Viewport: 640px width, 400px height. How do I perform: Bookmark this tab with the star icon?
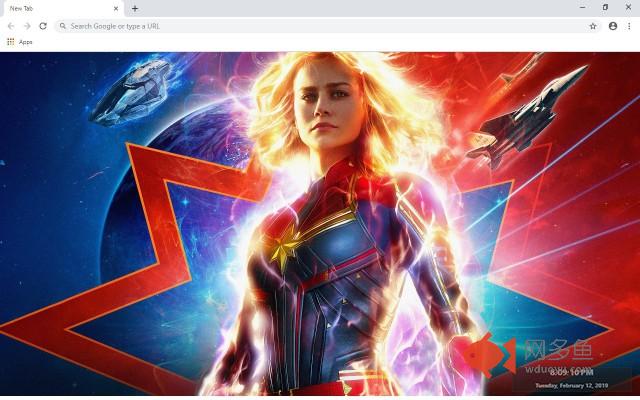click(x=593, y=26)
